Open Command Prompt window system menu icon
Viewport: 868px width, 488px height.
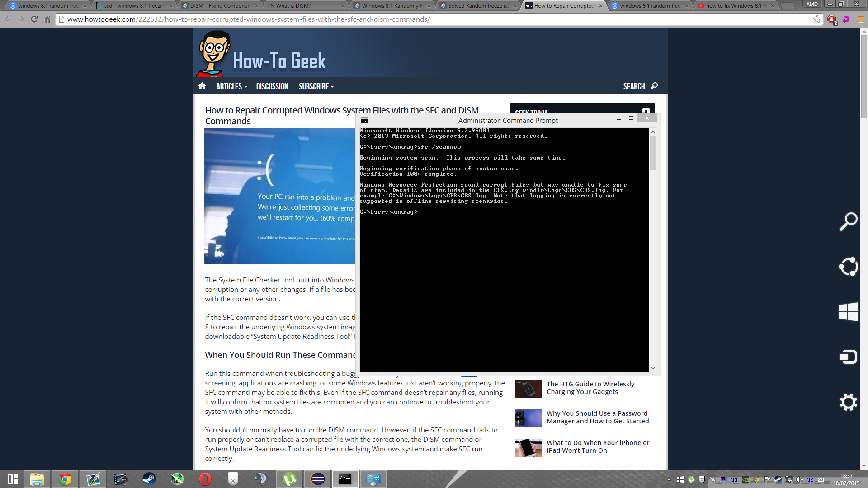364,121
